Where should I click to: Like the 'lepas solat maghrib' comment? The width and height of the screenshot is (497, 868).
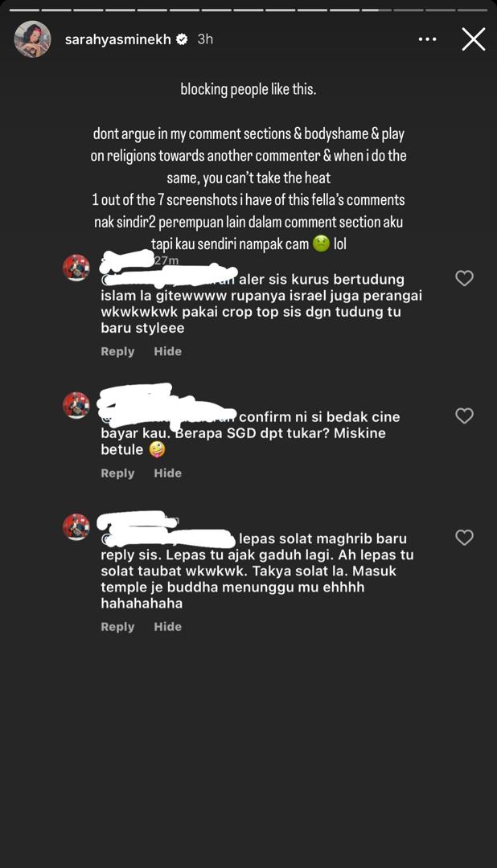(x=464, y=538)
